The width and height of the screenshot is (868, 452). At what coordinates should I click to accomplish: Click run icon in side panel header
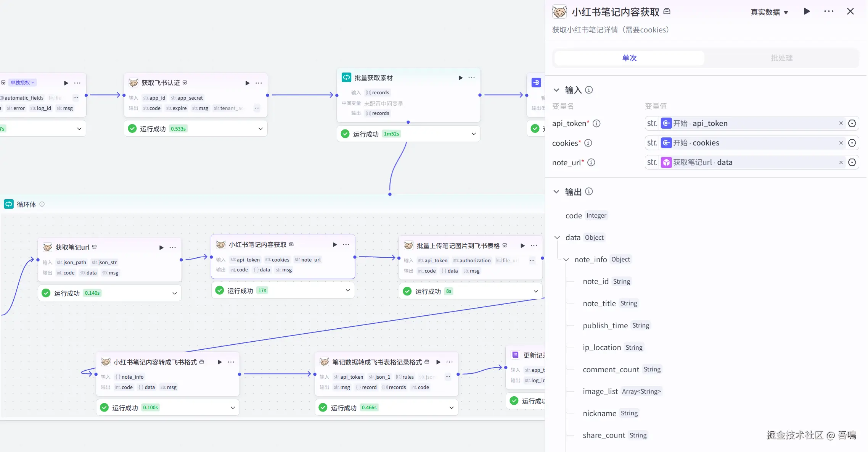pyautogui.click(x=807, y=11)
